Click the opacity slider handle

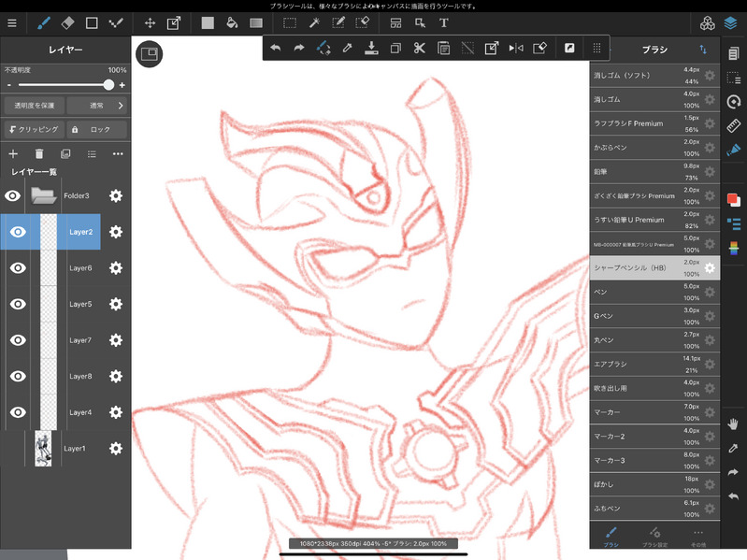coord(108,85)
